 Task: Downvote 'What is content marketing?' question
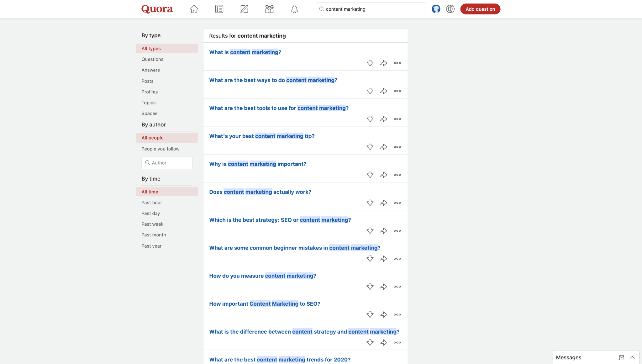370,63
